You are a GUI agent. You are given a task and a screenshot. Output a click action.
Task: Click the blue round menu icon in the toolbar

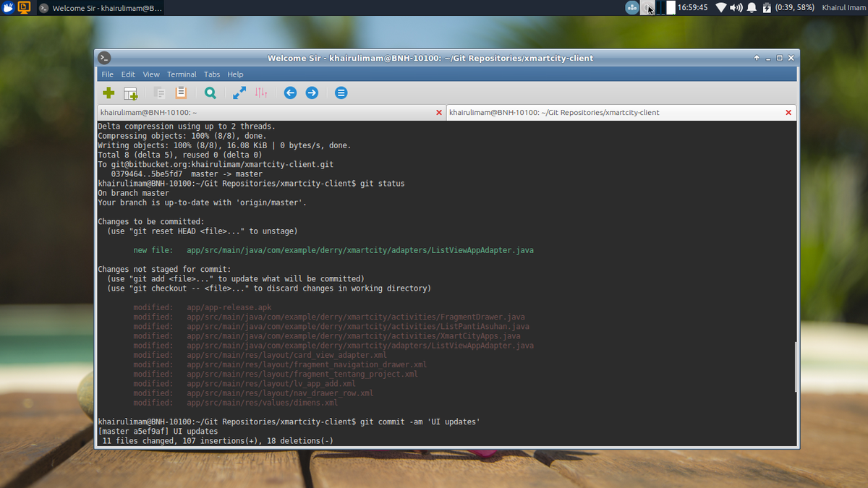point(341,93)
